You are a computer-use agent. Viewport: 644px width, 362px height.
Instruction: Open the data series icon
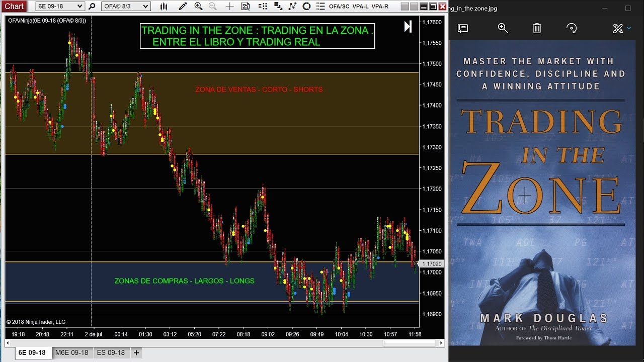pos(278,7)
